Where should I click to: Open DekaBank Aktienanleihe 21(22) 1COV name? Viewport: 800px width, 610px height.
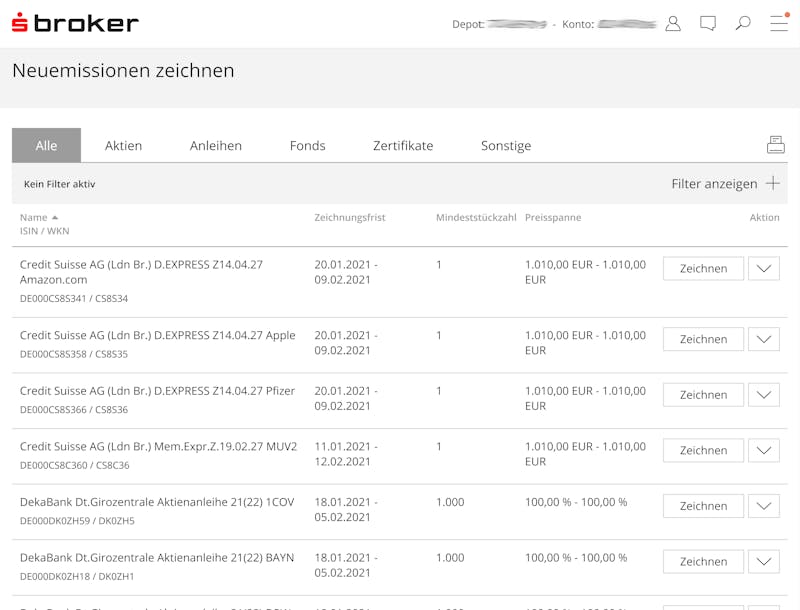157,502
